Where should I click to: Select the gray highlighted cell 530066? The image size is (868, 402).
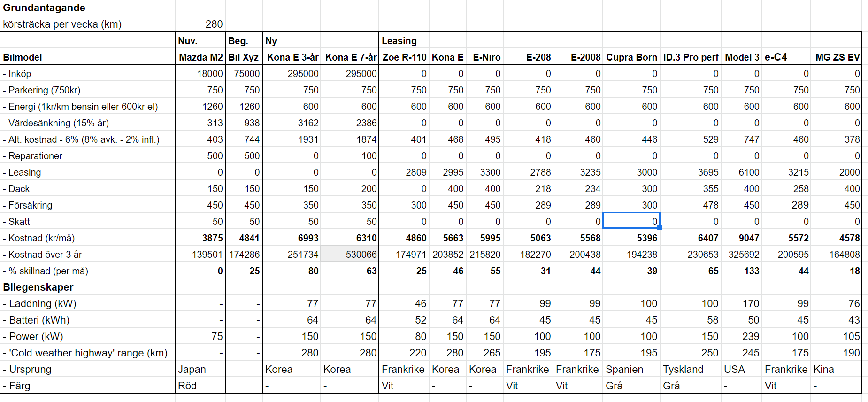click(x=350, y=255)
